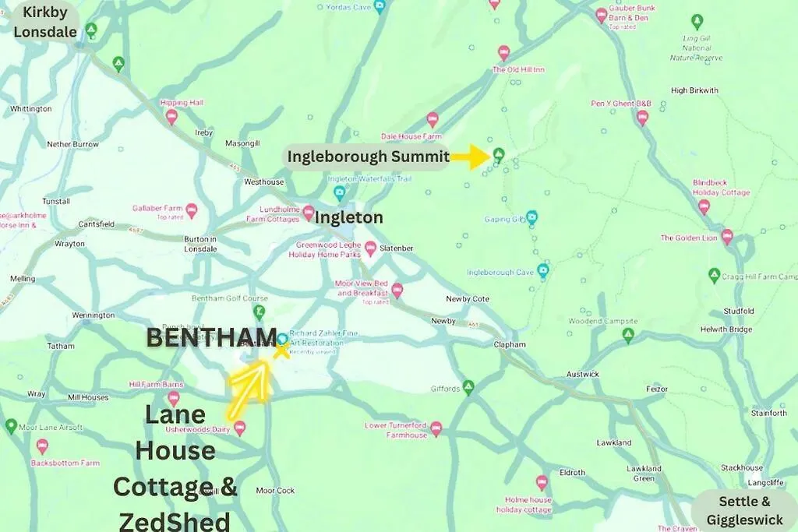The image size is (798, 532).
Task: Click the Bentham Golf Course green marker
Action: (x=260, y=312)
